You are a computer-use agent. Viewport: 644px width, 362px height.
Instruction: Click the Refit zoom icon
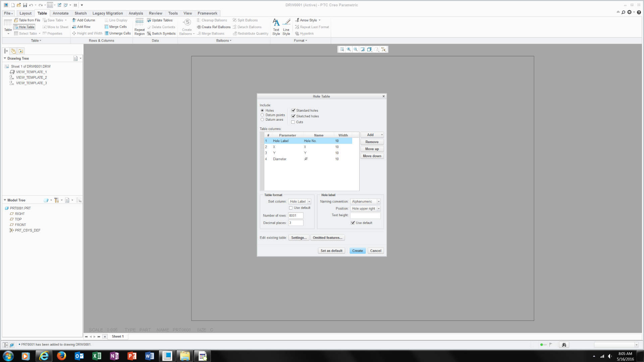[x=342, y=49]
